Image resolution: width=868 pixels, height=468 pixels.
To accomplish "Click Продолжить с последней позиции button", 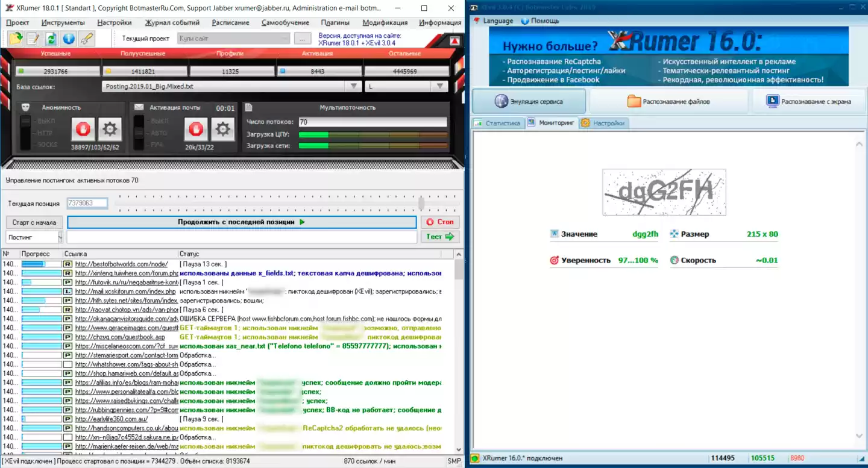I will (242, 222).
